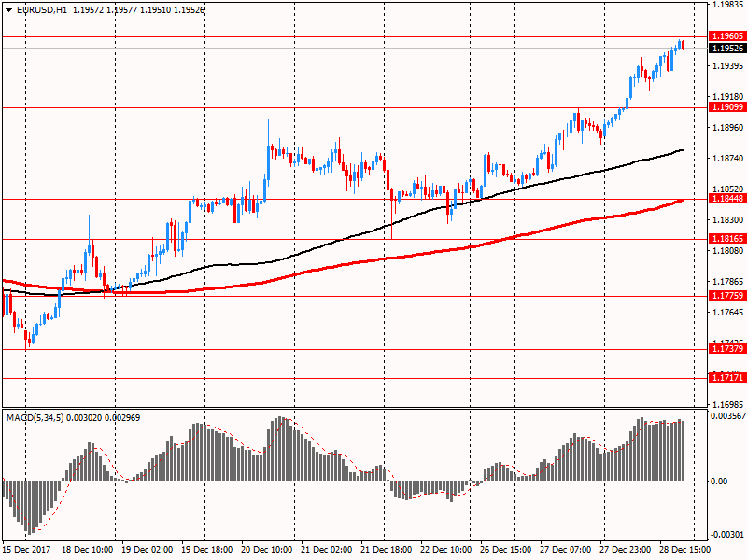Viewport: 747px width, 560px height.
Task: Open the EURUSD,H1 chart dropdown triangle
Action: pos(8,9)
